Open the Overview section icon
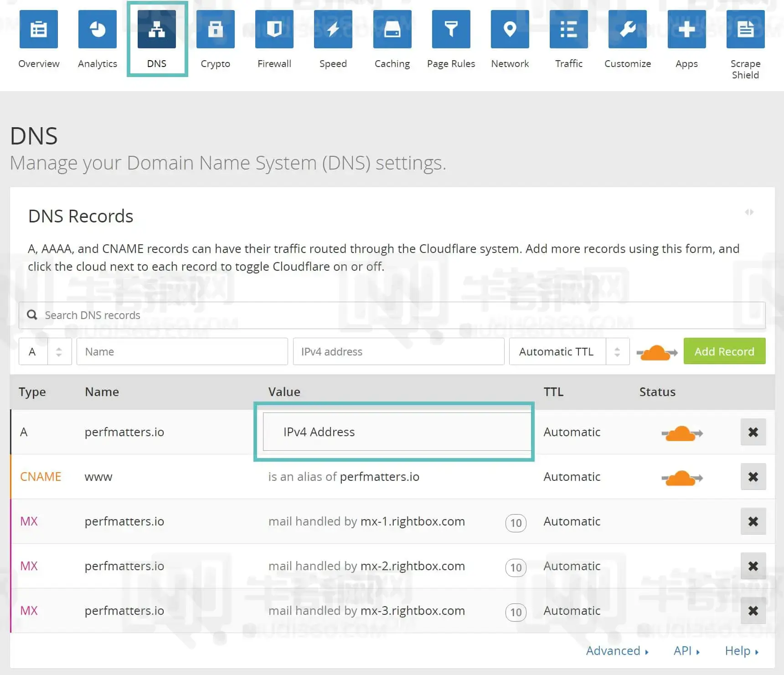Viewport: 784px width, 675px height. point(39,29)
